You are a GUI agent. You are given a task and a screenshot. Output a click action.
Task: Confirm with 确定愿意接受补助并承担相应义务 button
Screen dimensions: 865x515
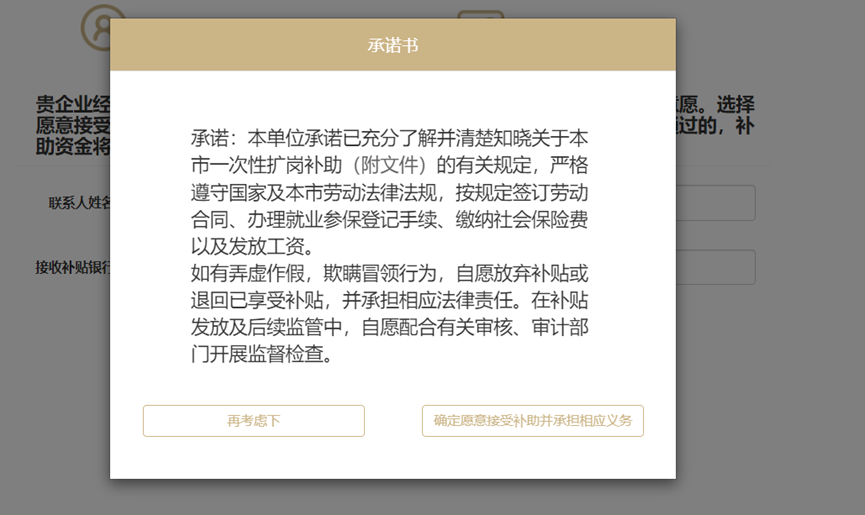532,421
